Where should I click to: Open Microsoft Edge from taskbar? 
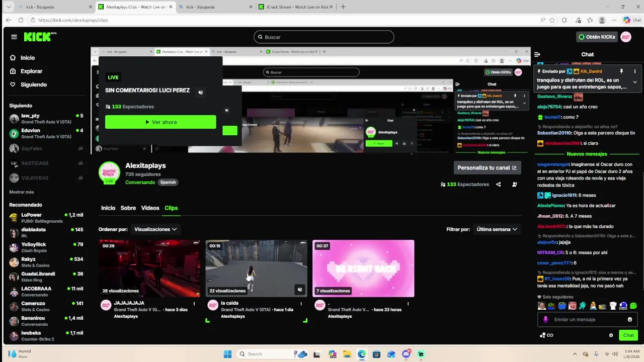[362, 354]
